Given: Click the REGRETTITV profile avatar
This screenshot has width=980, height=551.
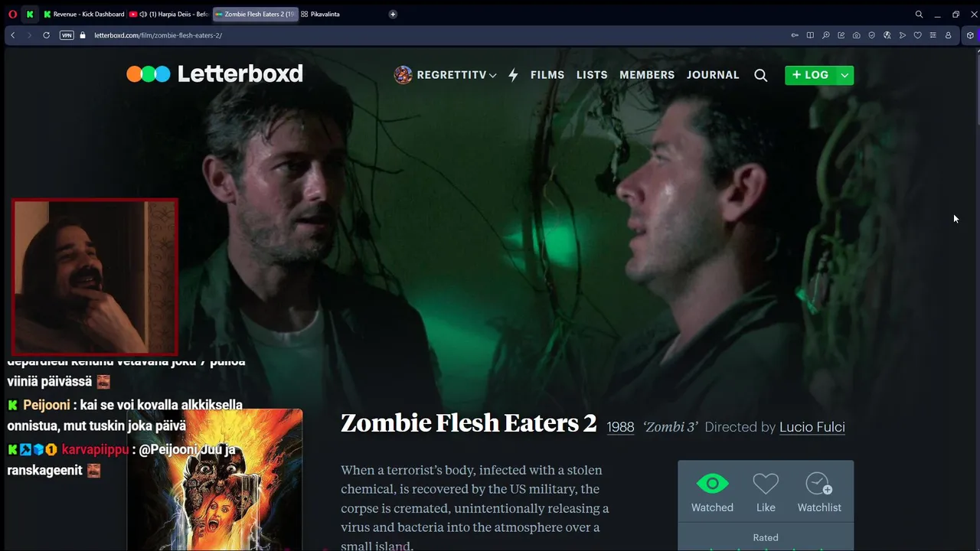Looking at the screenshot, I should [403, 75].
